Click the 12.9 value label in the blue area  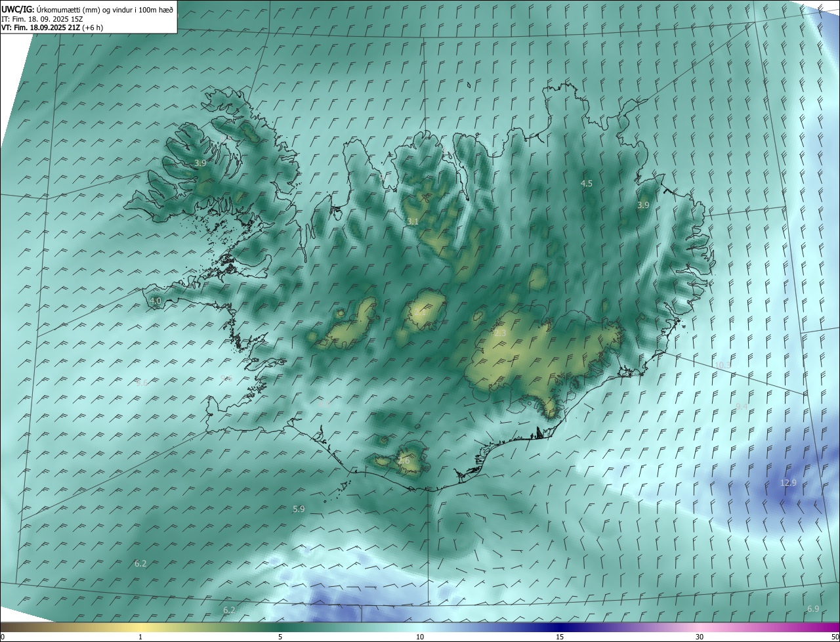pos(788,483)
